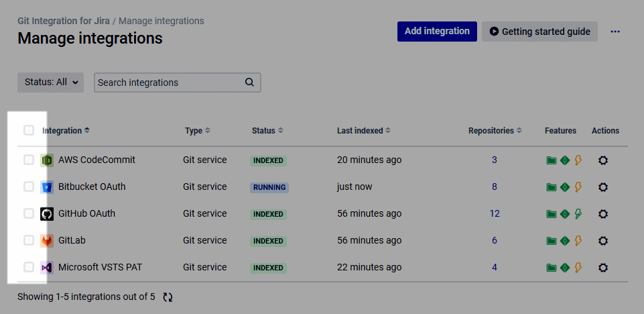This screenshot has width=644, height=314.
Task: Open the 8 repositories link for Bitbucket OAuth
Action: 495,187
